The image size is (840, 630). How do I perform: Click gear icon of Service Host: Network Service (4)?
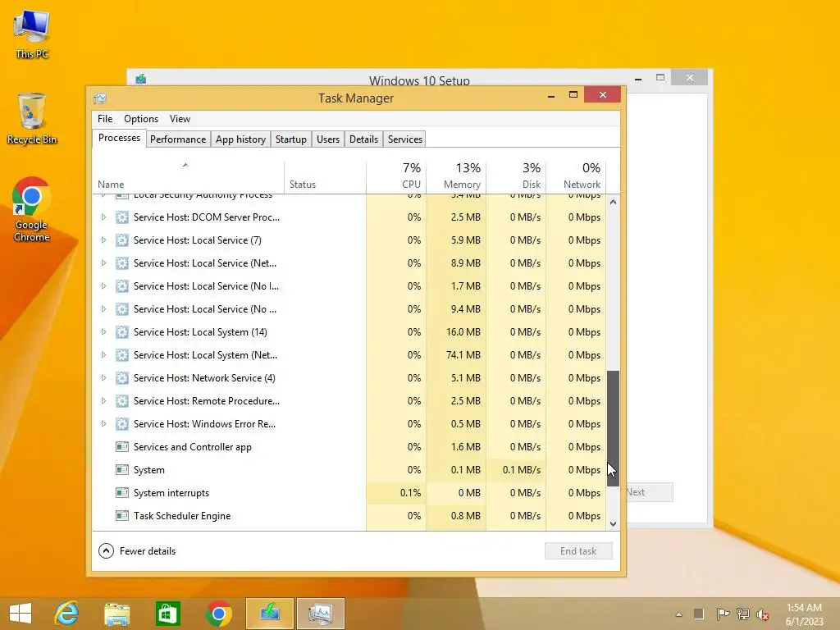pos(122,378)
